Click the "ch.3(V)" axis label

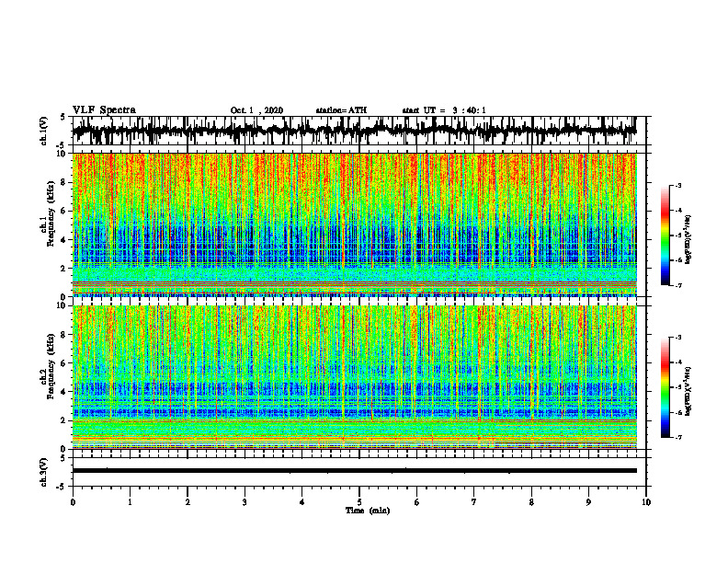coord(44,472)
